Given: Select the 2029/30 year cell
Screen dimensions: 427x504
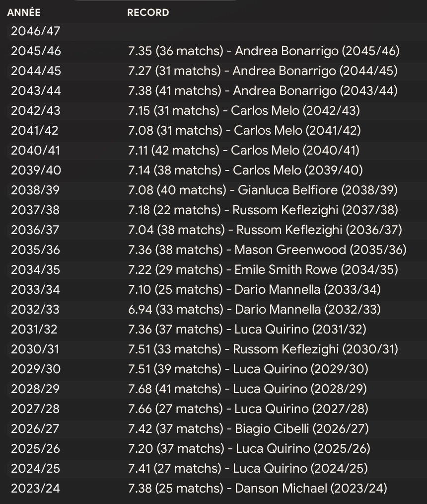Looking at the screenshot, I should coord(36,369).
